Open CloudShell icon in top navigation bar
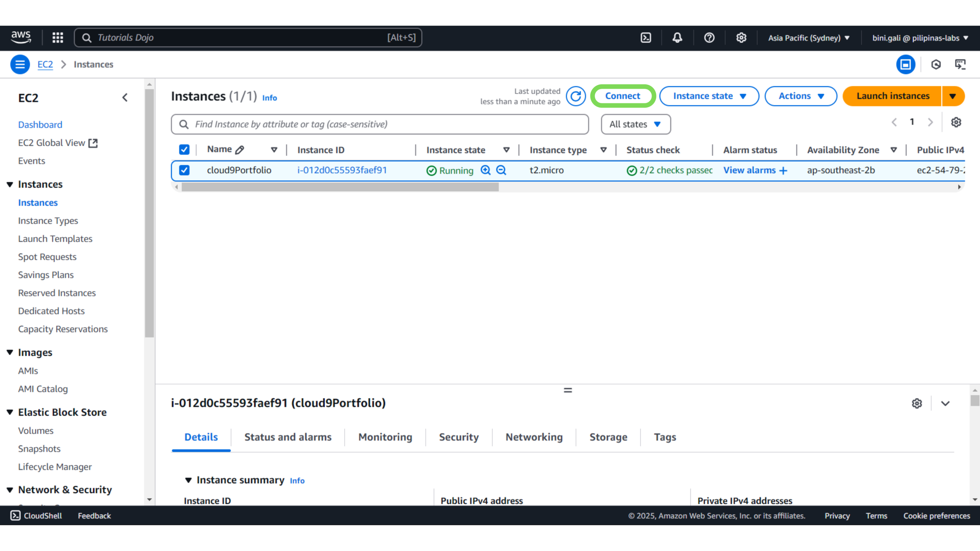Screen dimensions: 980x551 click(646, 37)
